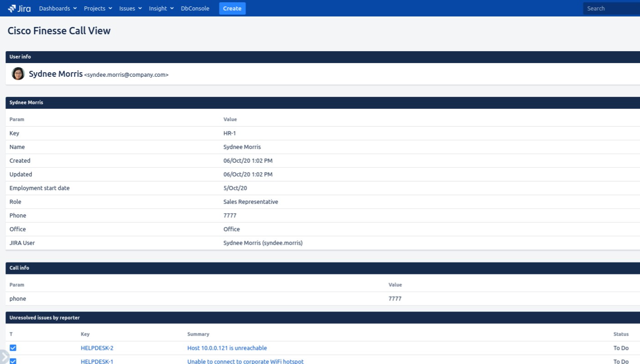Viewport: 640px width, 364px height.
Task: Click Sydnee Morris's avatar photo
Action: 18,74
